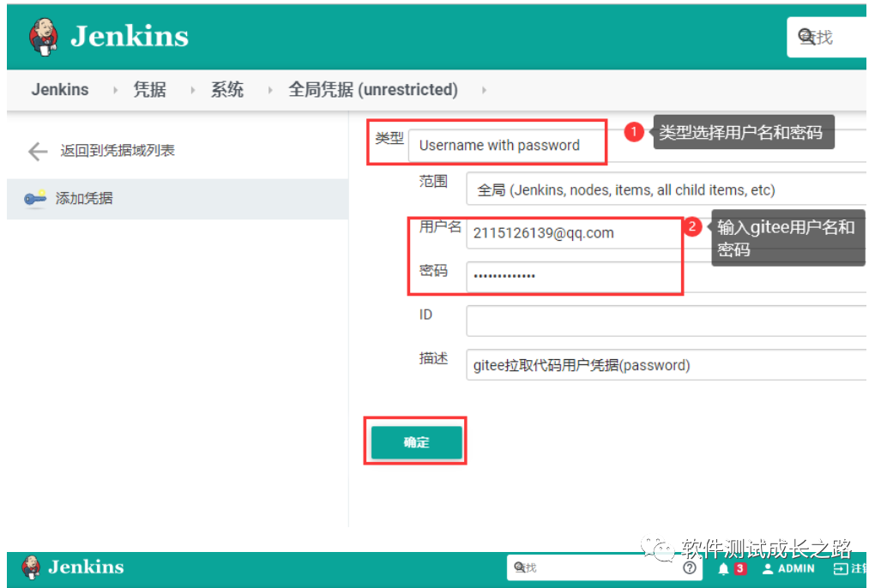Image resolution: width=881 pixels, height=588 pixels.
Task: Open the help question mark icon in bottom bar
Action: (690, 567)
